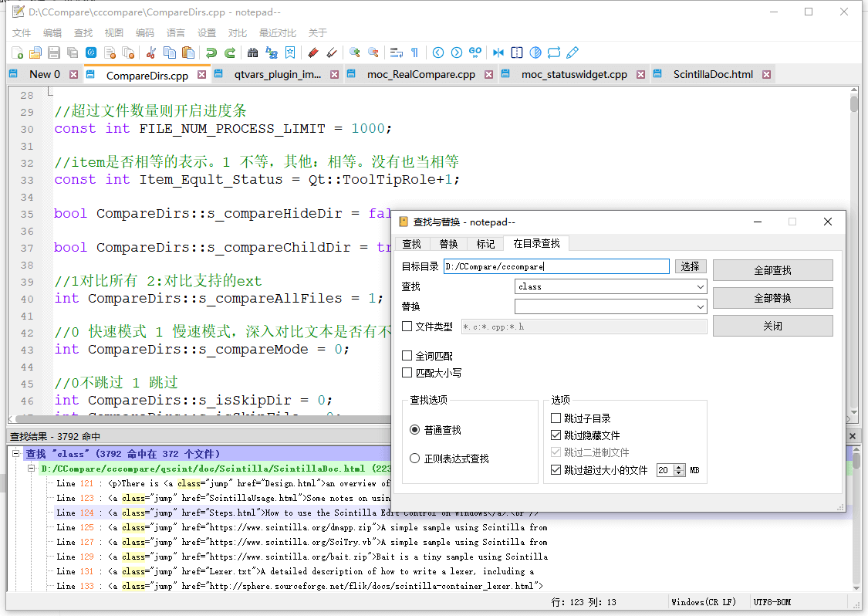
Task: Check the 文件类型 checkbox
Action: 407,327
